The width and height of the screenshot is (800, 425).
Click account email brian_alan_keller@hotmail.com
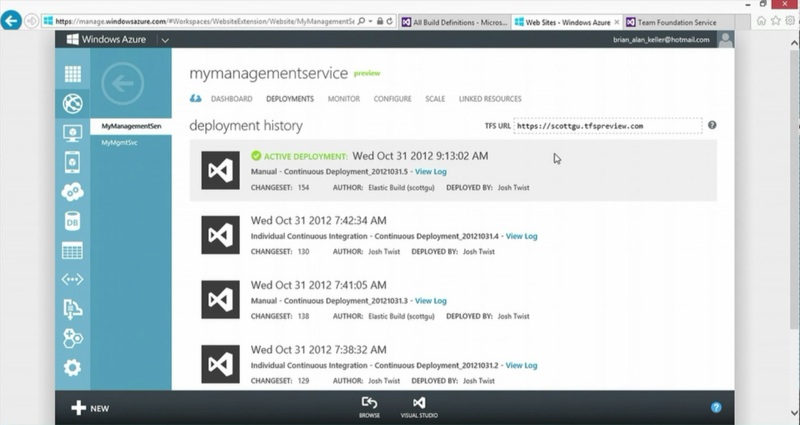point(661,39)
